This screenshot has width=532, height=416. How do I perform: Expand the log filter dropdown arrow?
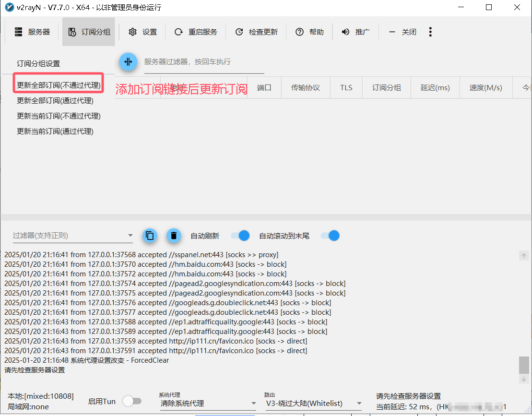(130, 236)
